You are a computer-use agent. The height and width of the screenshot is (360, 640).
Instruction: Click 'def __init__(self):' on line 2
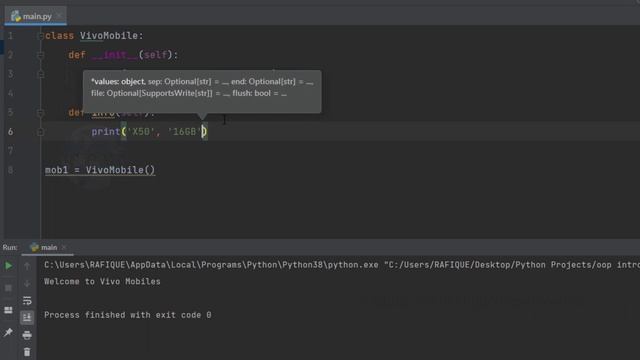123,55
